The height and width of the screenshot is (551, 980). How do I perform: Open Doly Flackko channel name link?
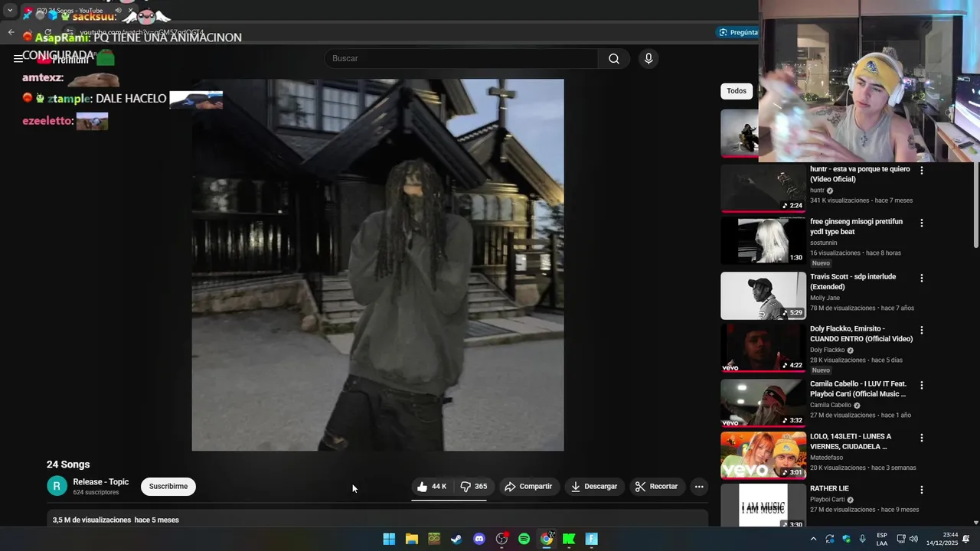(827, 350)
